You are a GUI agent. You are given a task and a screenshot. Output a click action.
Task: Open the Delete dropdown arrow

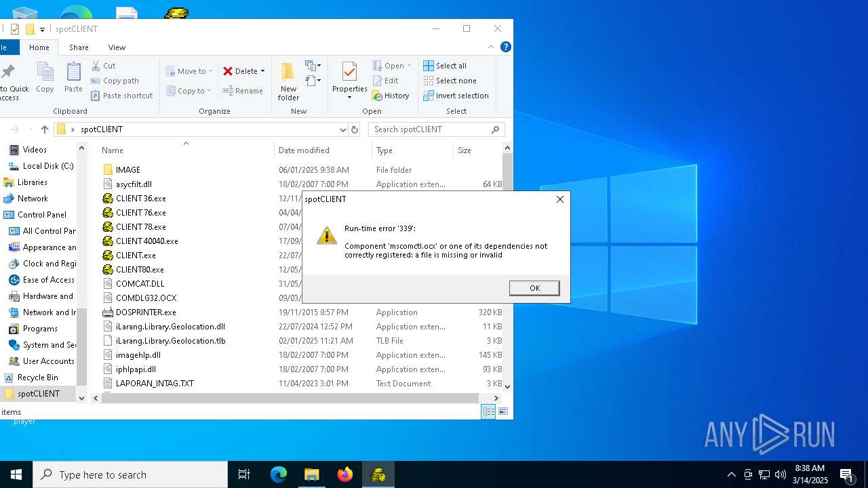click(263, 71)
